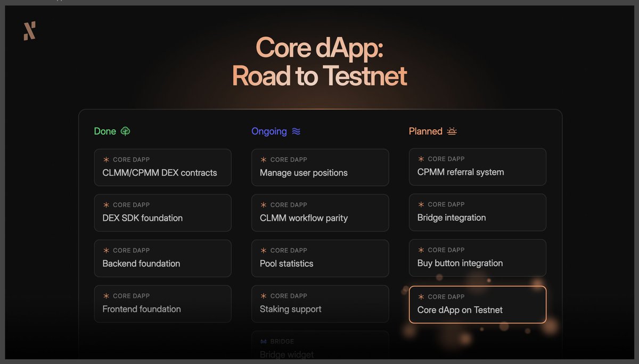Image resolution: width=639 pixels, height=364 pixels.
Task: Select the Done column header
Action: (104, 131)
